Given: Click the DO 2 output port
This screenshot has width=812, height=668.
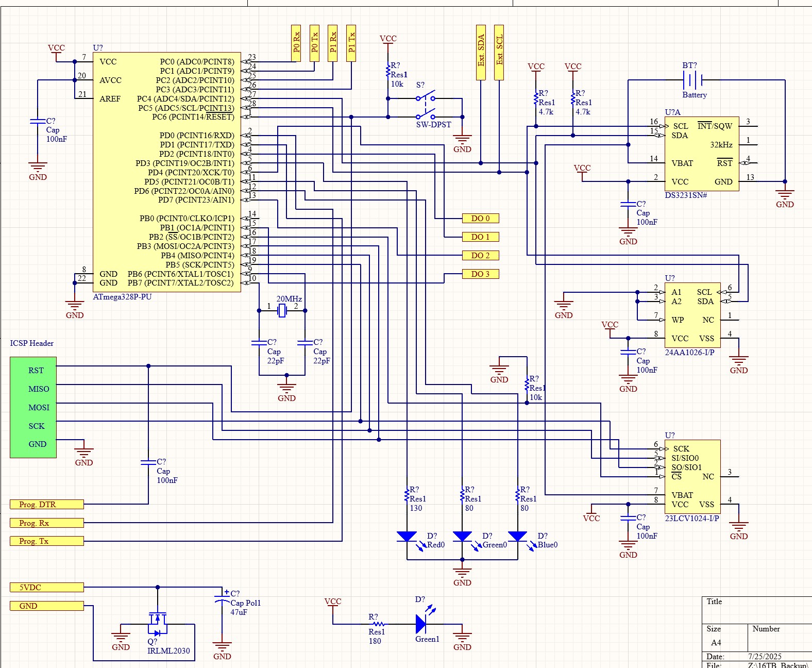Looking at the screenshot, I should point(480,256).
